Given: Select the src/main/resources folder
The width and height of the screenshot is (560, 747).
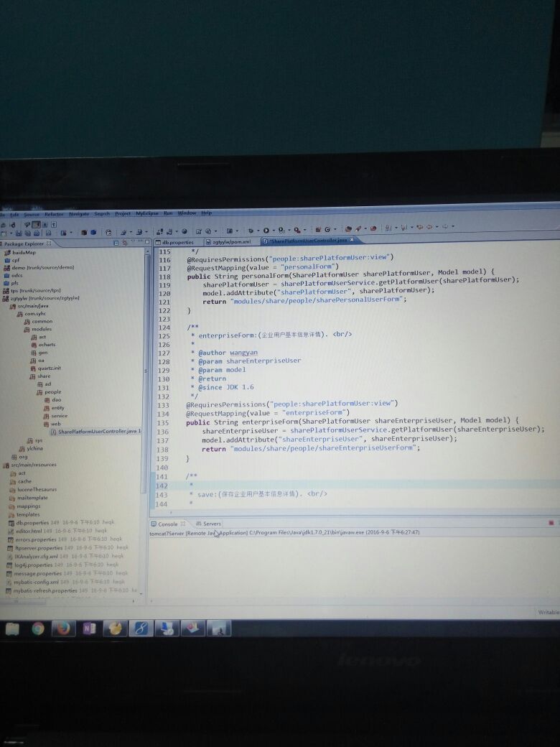Looking at the screenshot, I should tap(34, 465).
